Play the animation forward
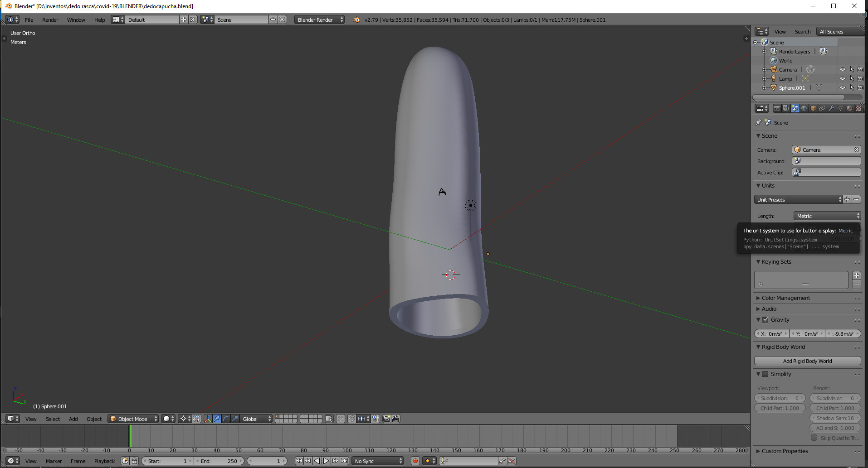868x468 pixels. tap(326, 461)
